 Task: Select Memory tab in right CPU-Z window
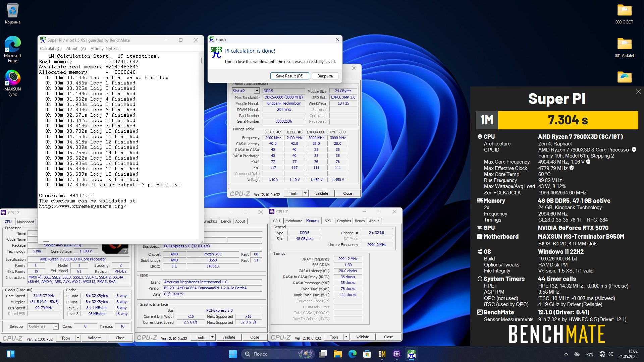[x=313, y=221]
